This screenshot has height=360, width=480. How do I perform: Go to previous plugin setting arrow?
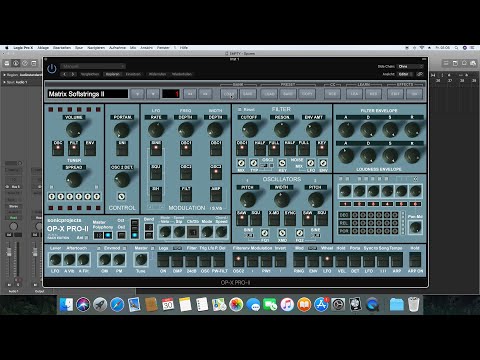click(65, 74)
